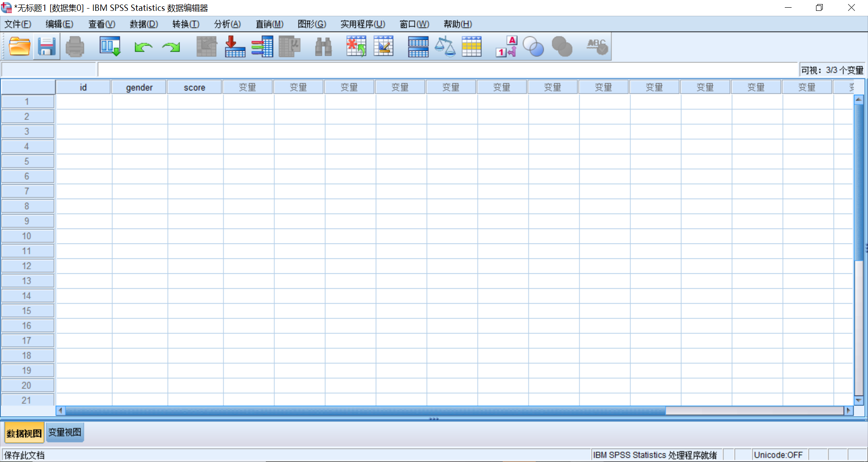Click the first cell under id

coord(84,102)
